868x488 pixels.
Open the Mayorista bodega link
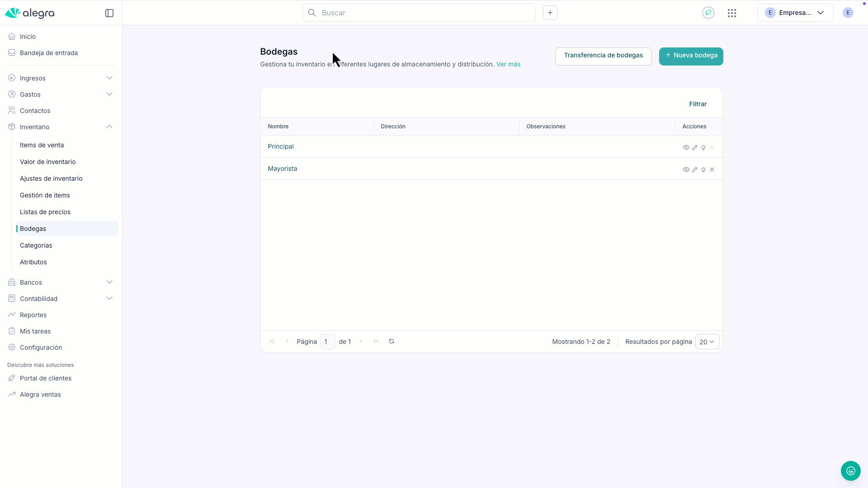283,169
